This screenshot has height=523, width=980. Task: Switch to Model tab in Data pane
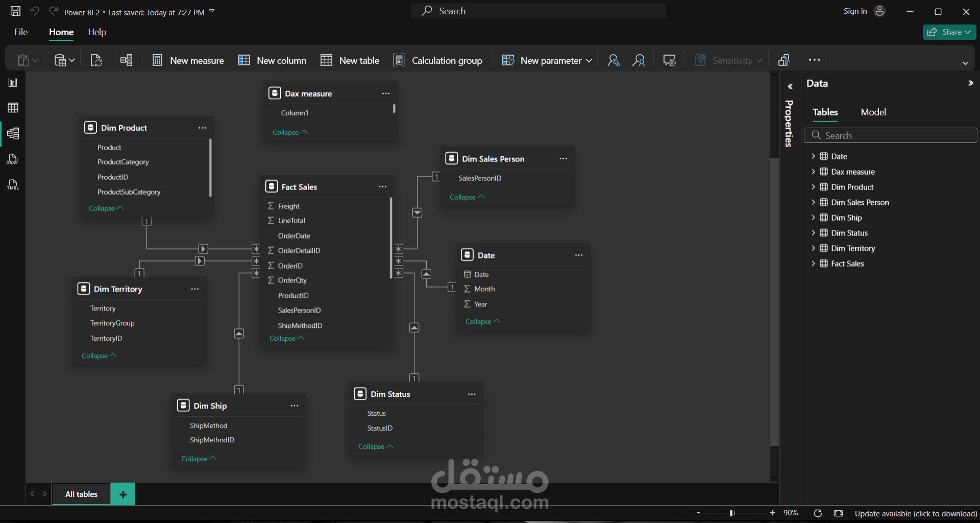click(x=873, y=112)
